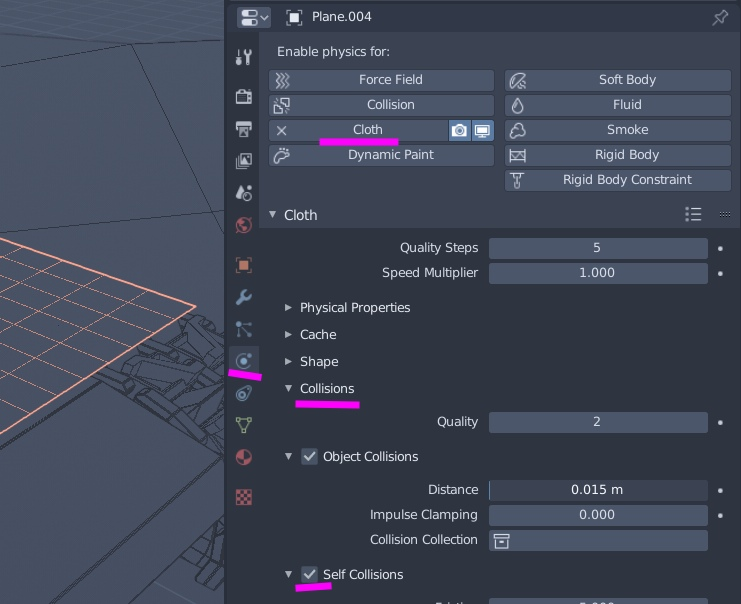Enable Collision physics
The image size is (741, 604).
click(x=381, y=105)
